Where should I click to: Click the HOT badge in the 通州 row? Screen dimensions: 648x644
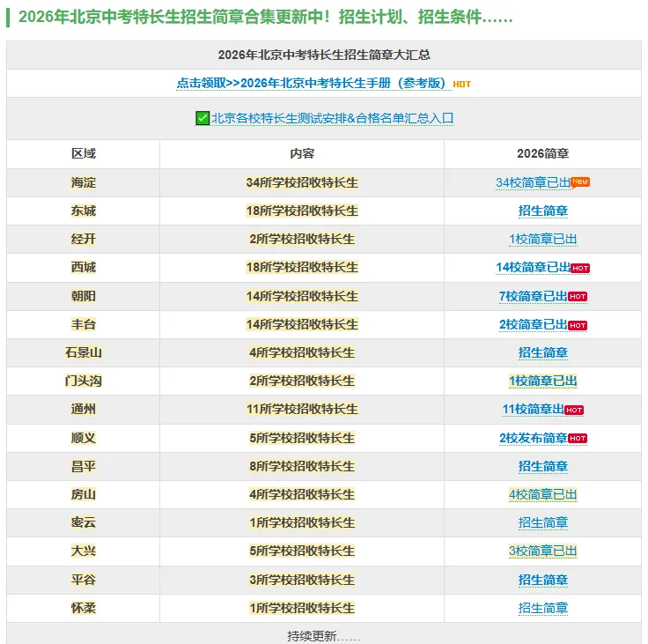[574, 410]
